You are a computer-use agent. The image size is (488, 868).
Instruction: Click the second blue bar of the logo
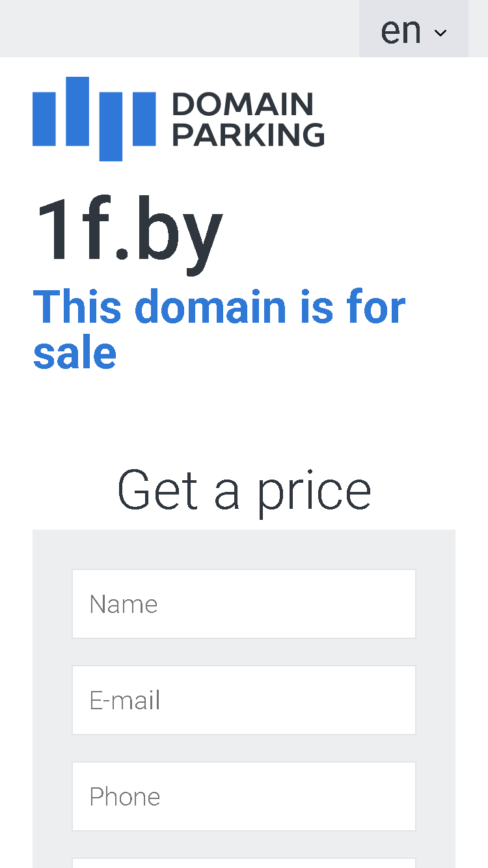[77, 111]
